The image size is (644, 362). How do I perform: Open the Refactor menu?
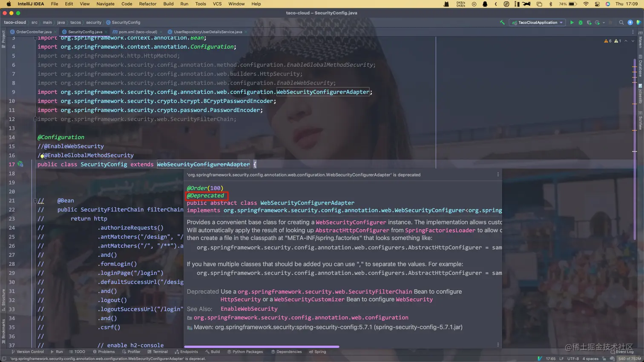pyautogui.click(x=148, y=4)
